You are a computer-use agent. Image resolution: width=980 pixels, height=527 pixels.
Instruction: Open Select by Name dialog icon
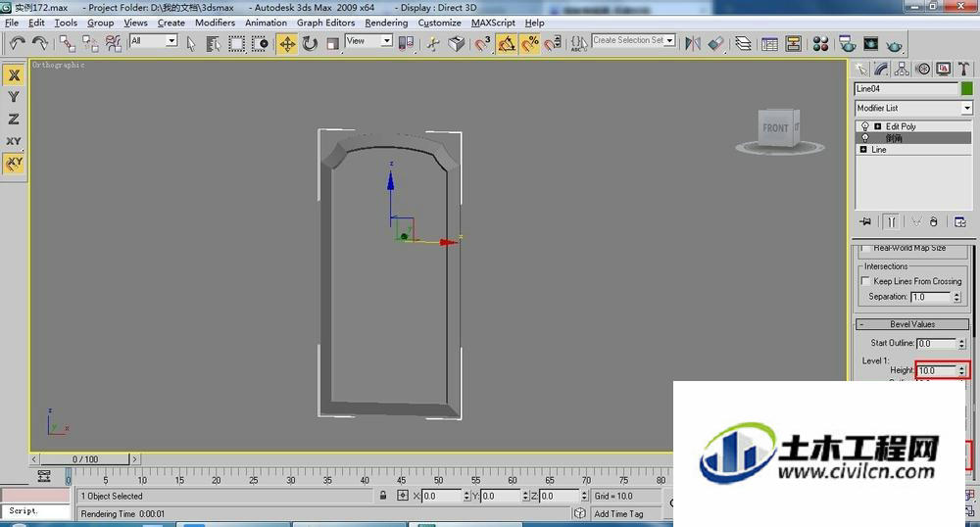(x=213, y=44)
